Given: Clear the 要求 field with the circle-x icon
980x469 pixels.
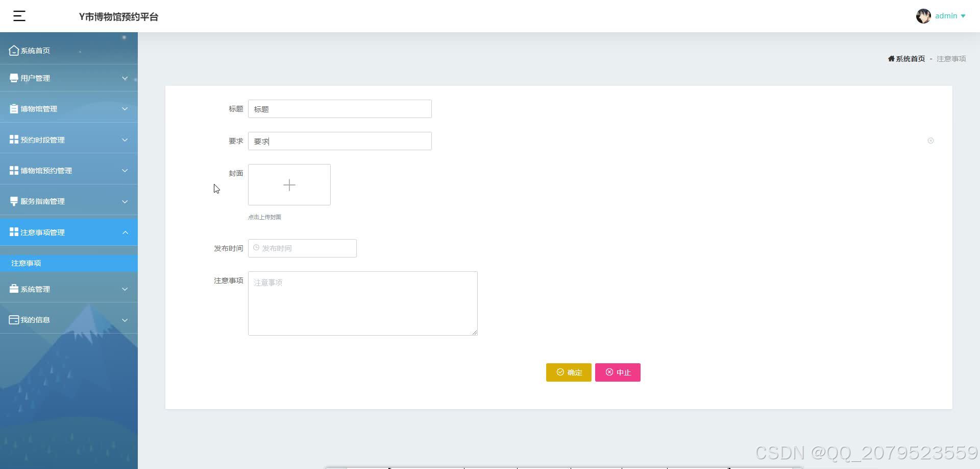Looking at the screenshot, I should [930, 140].
